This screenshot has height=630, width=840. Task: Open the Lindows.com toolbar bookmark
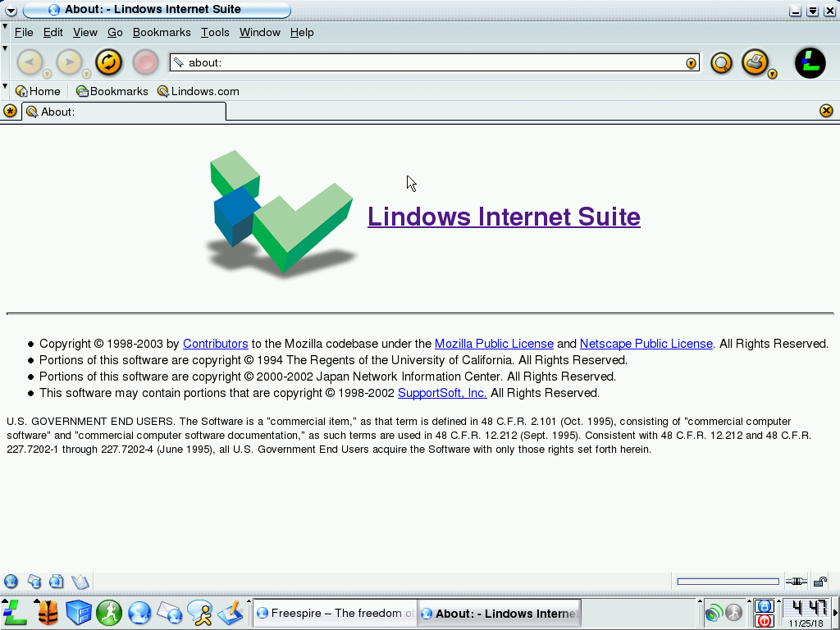pos(199,91)
